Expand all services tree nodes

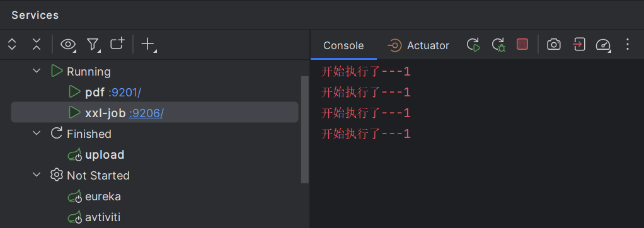point(12,44)
